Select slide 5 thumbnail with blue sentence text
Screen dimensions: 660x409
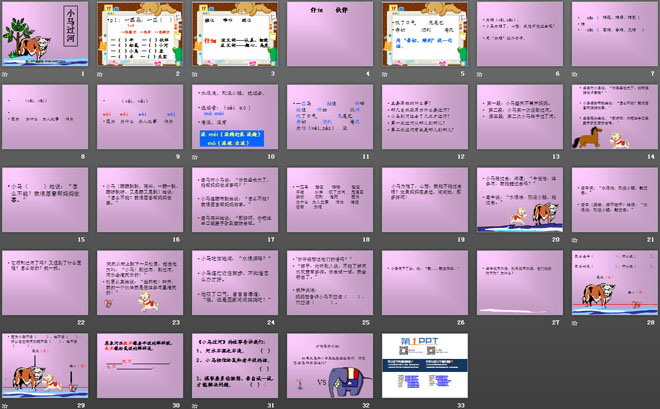425,34
